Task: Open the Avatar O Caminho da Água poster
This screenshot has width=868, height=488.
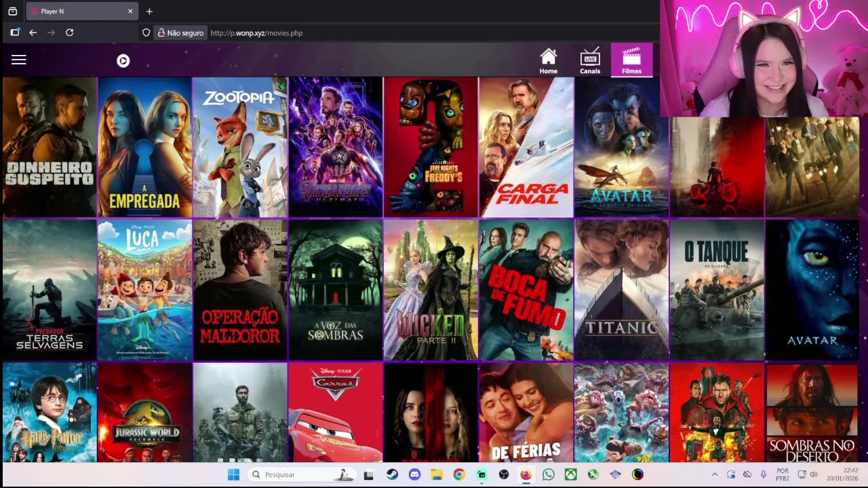Action: [x=622, y=147]
